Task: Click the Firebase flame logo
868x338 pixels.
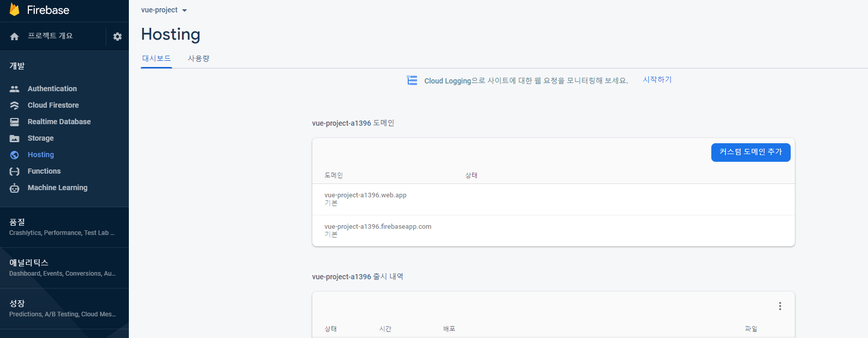Action: tap(14, 10)
